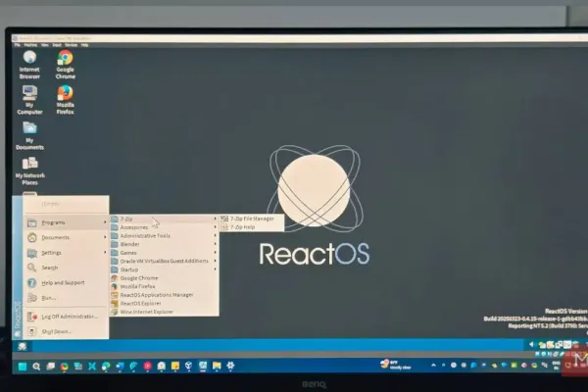Choose Search in the Start menu
588x392 pixels.
[x=66, y=268]
